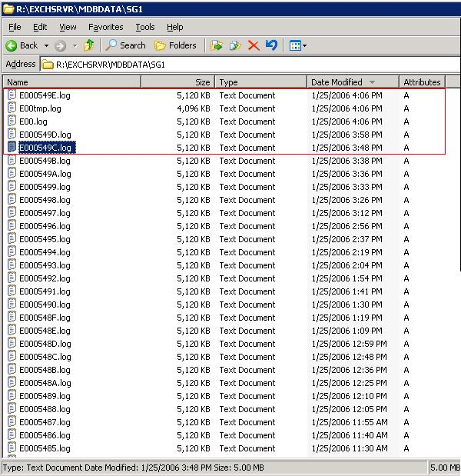Viewport: 461px width, 476px height.
Task: Click the file icon of E000549E.log
Action: point(12,95)
